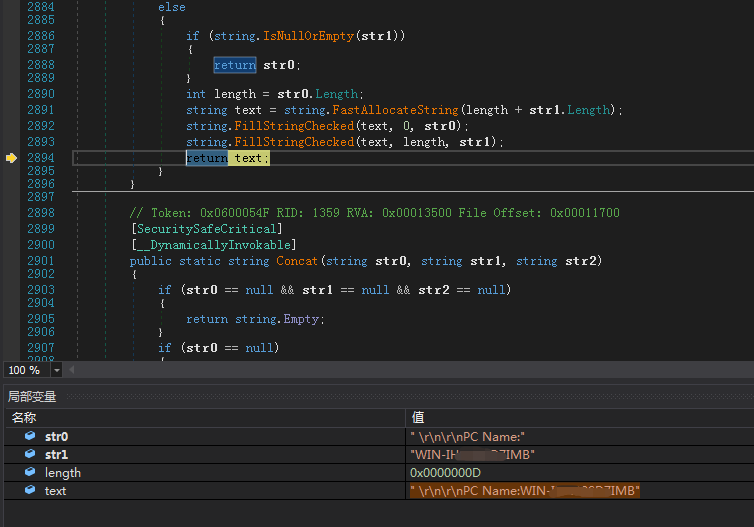
Task: Click the highlighted 'return text;' statement
Action: (228, 158)
